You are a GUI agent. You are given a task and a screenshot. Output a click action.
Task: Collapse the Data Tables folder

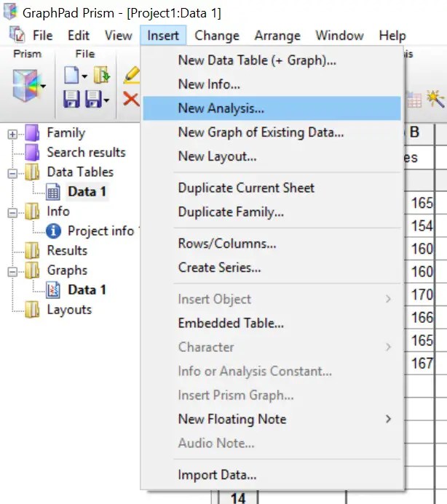[x=12, y=174]
